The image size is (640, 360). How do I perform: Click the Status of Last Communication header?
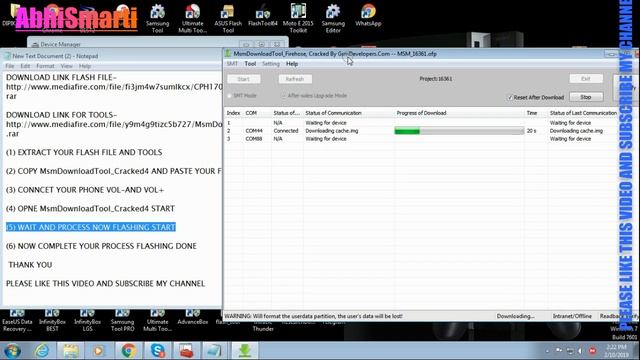coord(583,113)
